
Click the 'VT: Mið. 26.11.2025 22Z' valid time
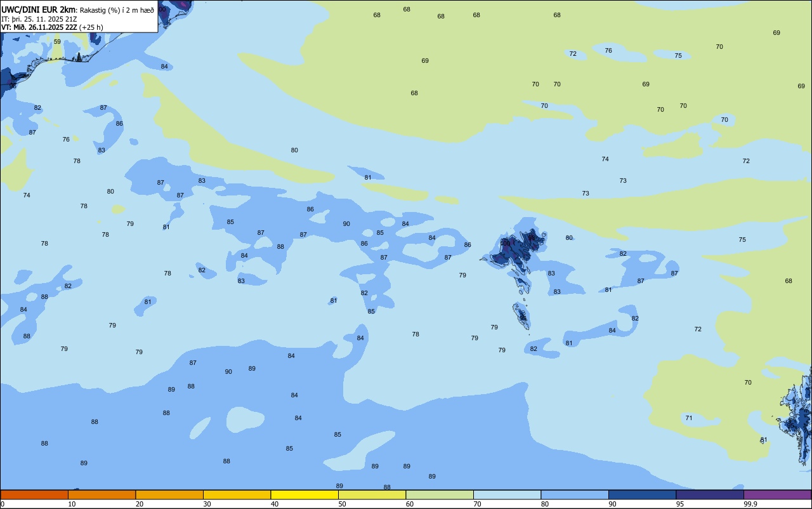(x=39, y=27)
